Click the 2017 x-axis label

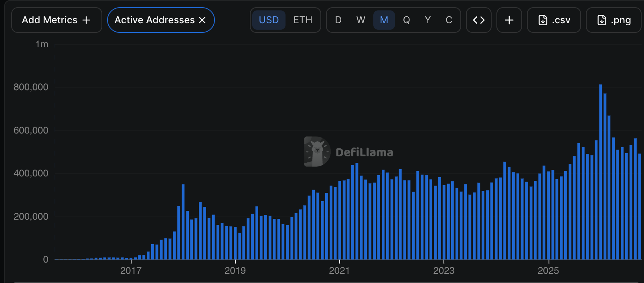coord(131,271)
